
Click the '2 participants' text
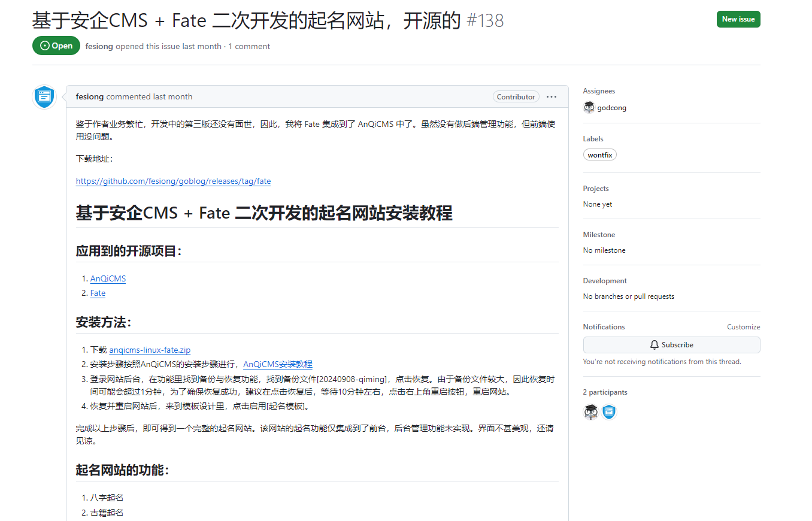[605, 392]
